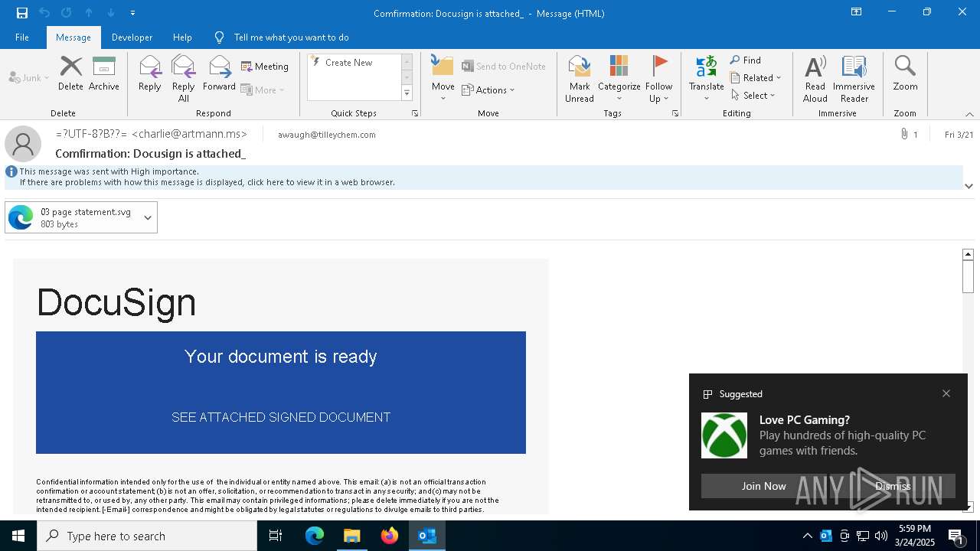Archive this message
This screenshot has width=980, height=551.
pyautogui.click(x=104, y=74)
